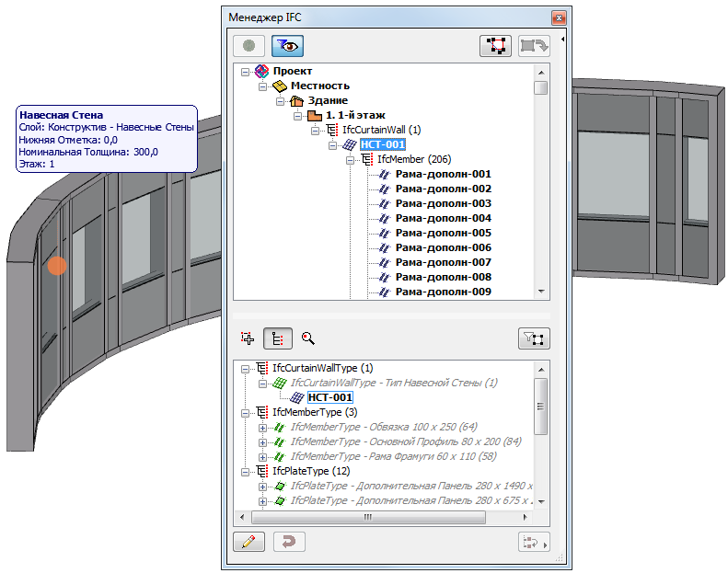This screenshot has width=728, height=573.
Task: Expand IfcMemberType - Основной Профиль 80 x 200
Action: [x=263, y=443]
